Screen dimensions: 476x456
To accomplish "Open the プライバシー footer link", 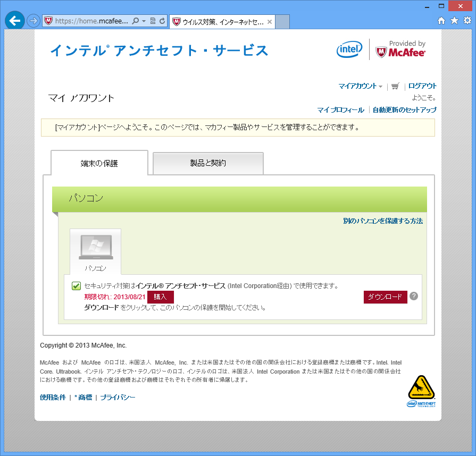I will pos(118,397).
